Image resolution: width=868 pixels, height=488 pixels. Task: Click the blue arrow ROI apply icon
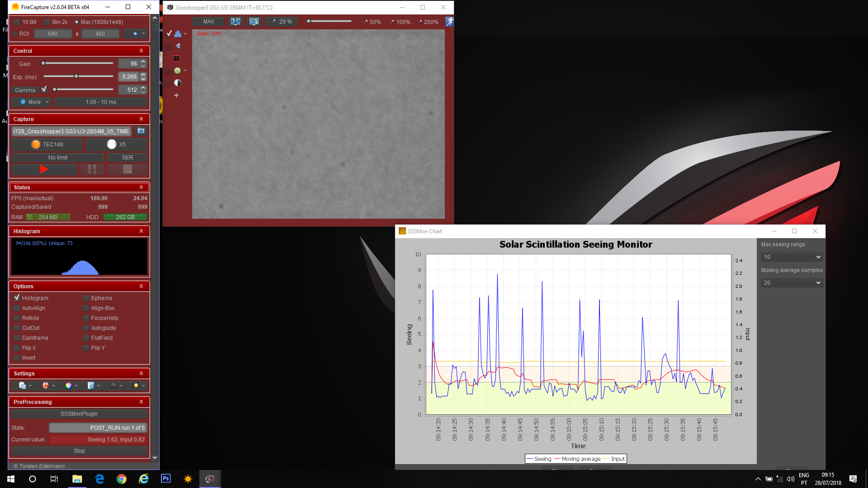coord(135,34)
